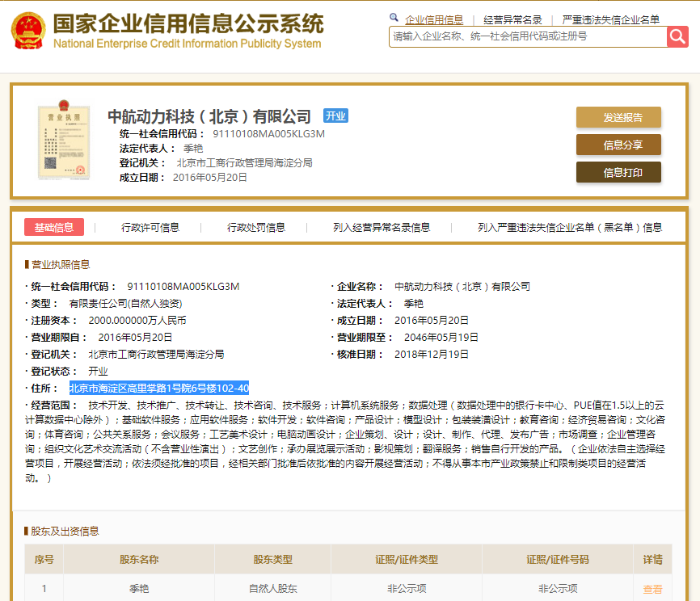Click the blue 开业 status badge

(335, 116)
